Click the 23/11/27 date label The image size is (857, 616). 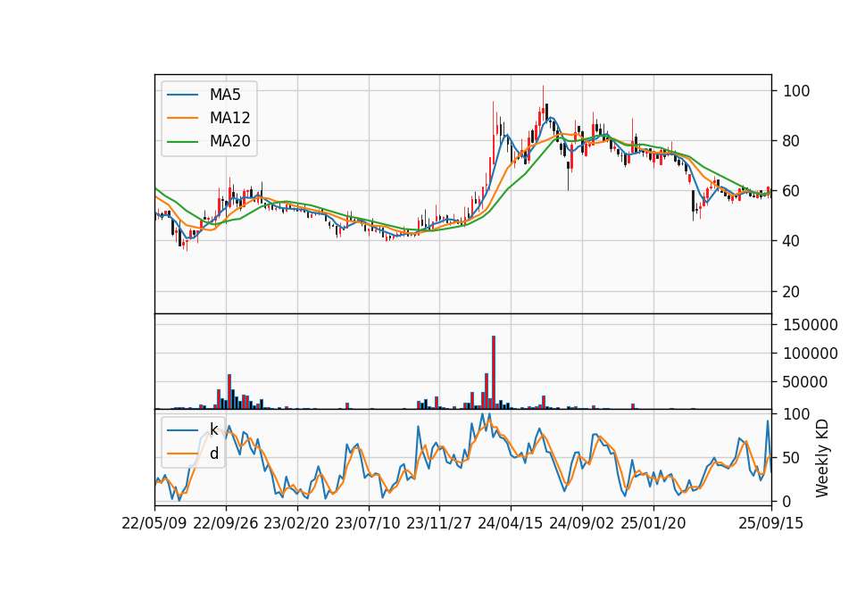(439, 523)
